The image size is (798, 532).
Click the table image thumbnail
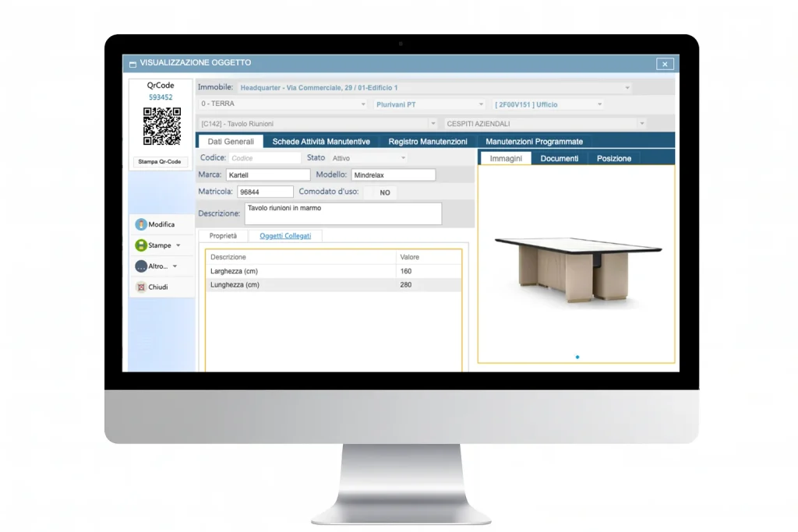[578, 269]
